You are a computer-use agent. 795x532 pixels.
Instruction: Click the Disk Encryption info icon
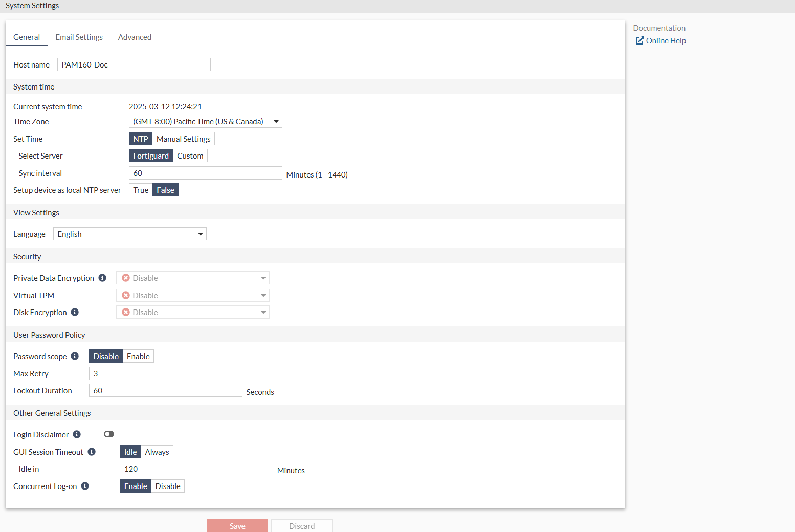(x=75, y=312)
